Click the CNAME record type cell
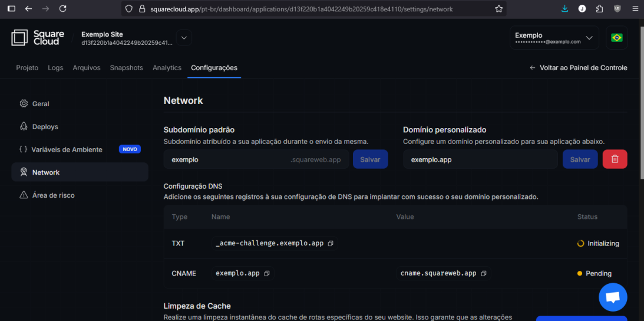 (x=184, y=273)
